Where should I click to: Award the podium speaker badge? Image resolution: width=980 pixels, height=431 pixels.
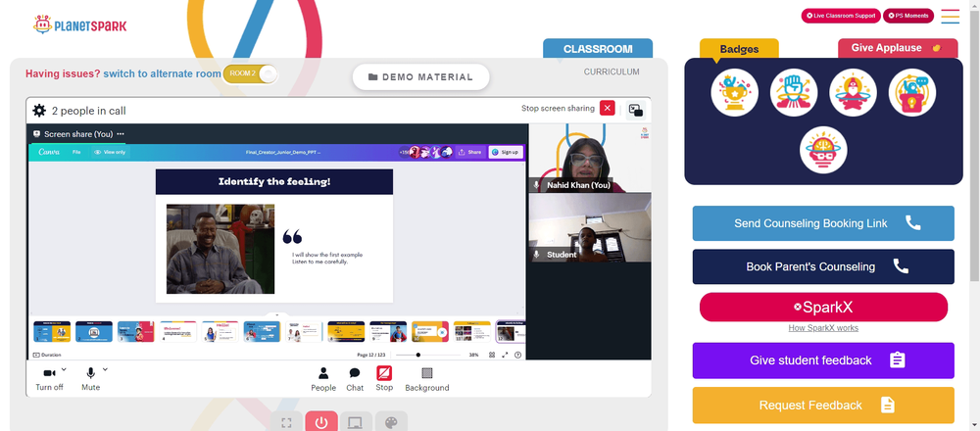pyautogui.click(x=911, y=92)
